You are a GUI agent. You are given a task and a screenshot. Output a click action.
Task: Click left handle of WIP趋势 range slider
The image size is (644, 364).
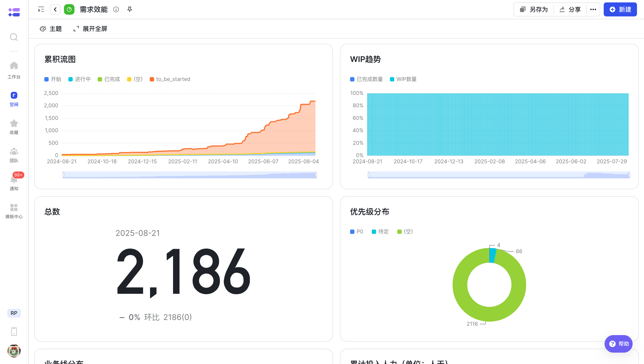(x=368, y=175)
